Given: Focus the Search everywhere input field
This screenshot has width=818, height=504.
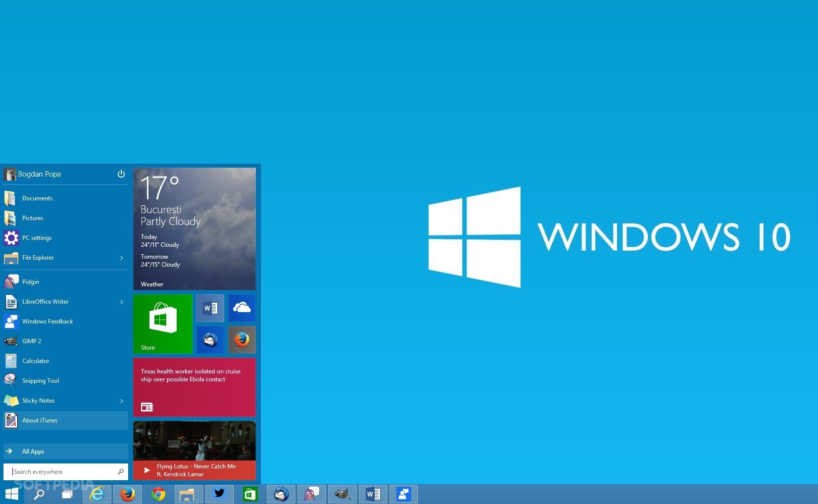Looking at the screenshot, I should 65,472.
